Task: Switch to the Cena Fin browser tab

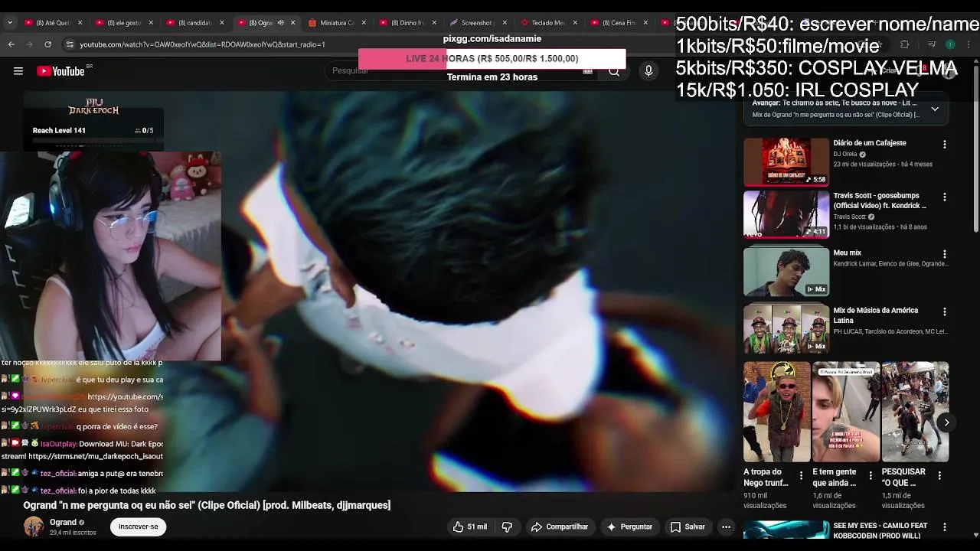Action: pyautogui.click(x=619, y=23)
